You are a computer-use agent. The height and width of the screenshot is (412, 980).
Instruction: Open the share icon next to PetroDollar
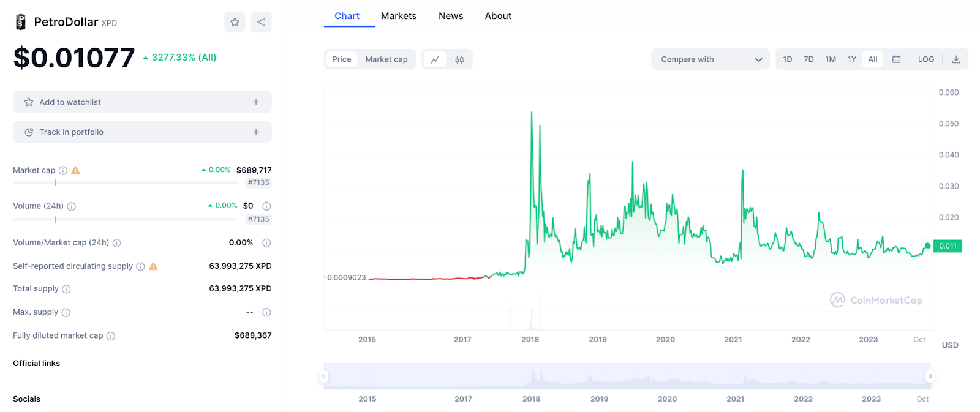[x=262, y=22]
